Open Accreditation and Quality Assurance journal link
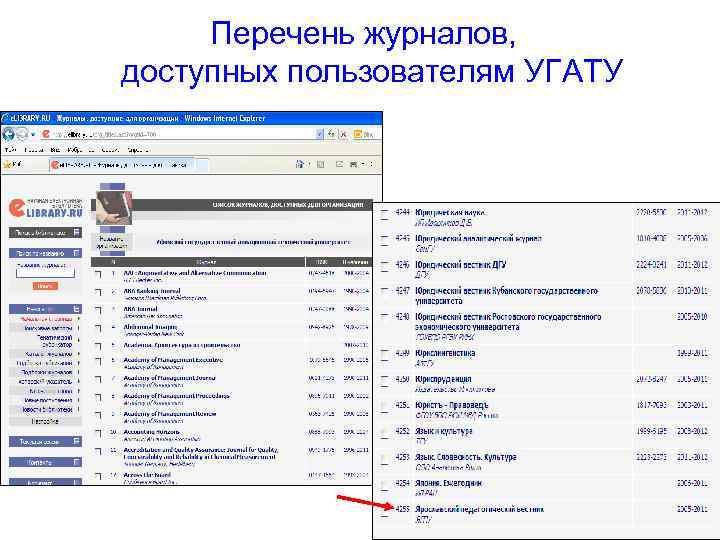This screenshot has height=540, width=720. (x=201, y=453)
